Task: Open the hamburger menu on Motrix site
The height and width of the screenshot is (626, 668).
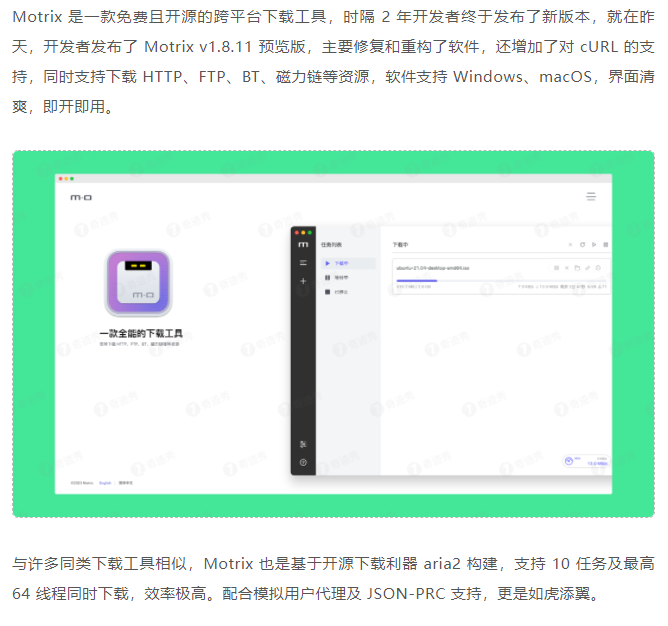Action: click(x=591, y=196)
